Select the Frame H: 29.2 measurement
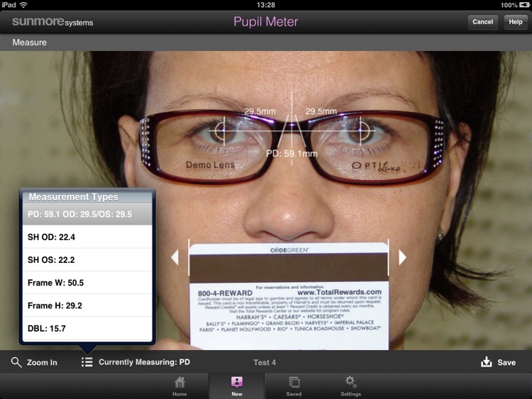This screenshot has height=399, width=532. point(87,305)
